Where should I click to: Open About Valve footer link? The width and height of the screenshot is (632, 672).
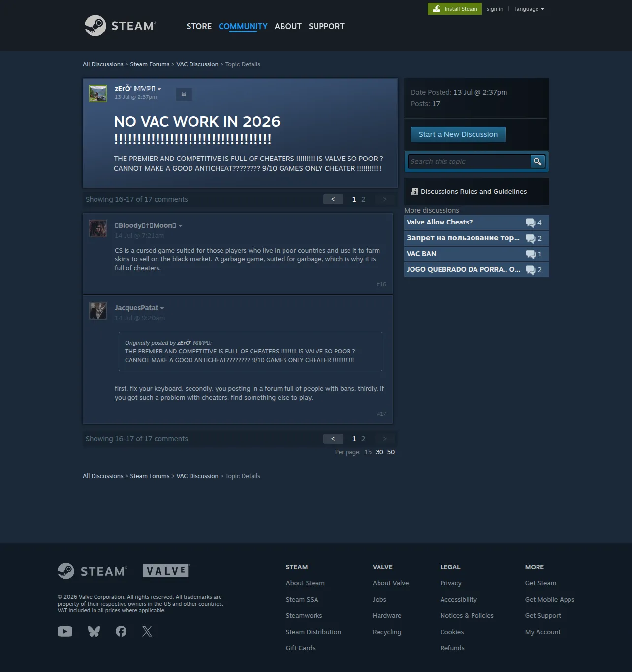(390, 583)
